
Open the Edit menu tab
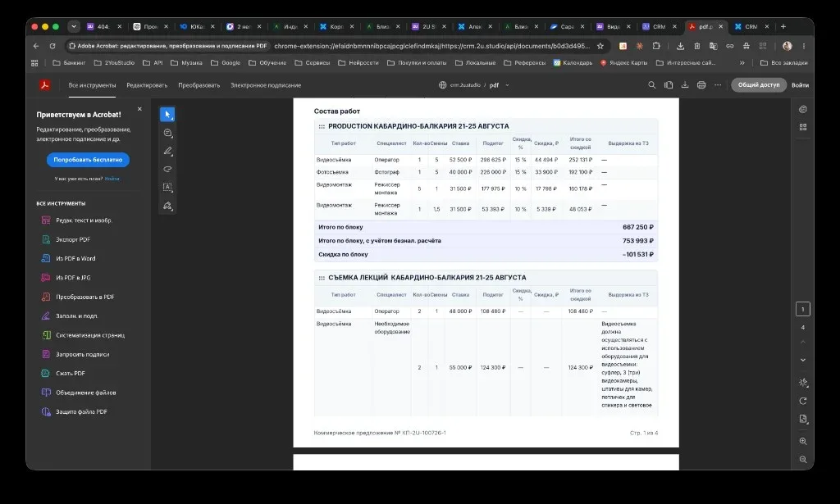click(147, 85)
